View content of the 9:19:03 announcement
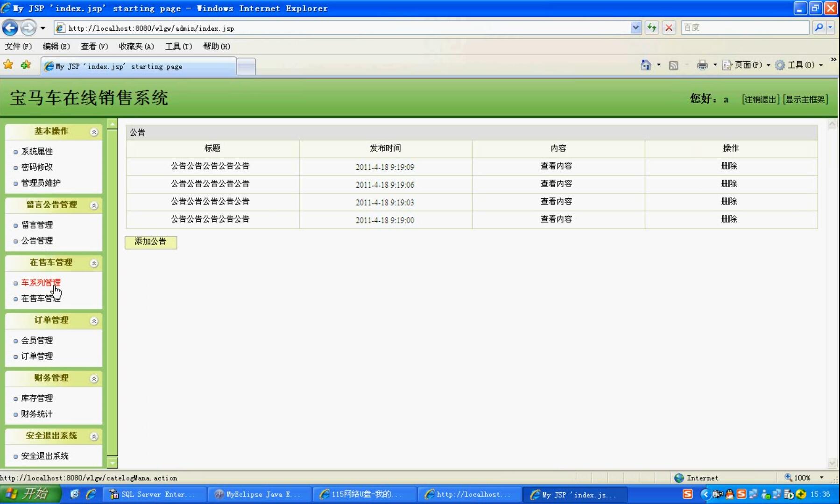 click(556, 202)
